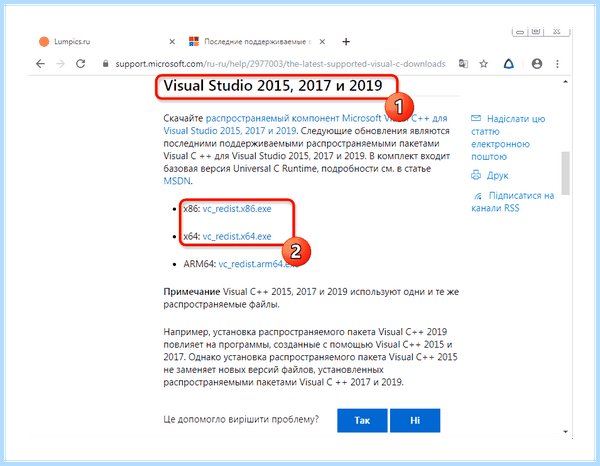
Task: Close the Lumpics.ru tab
Action: coord(172,42)
